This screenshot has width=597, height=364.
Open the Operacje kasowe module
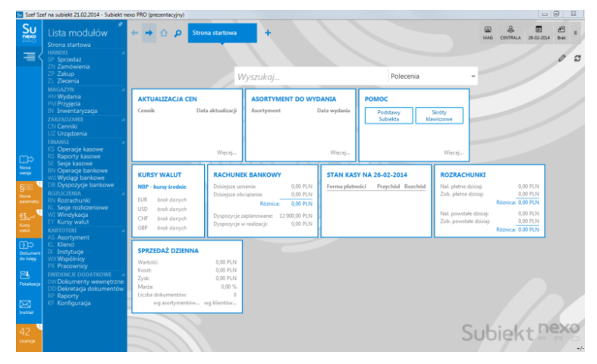coord(80,149)
